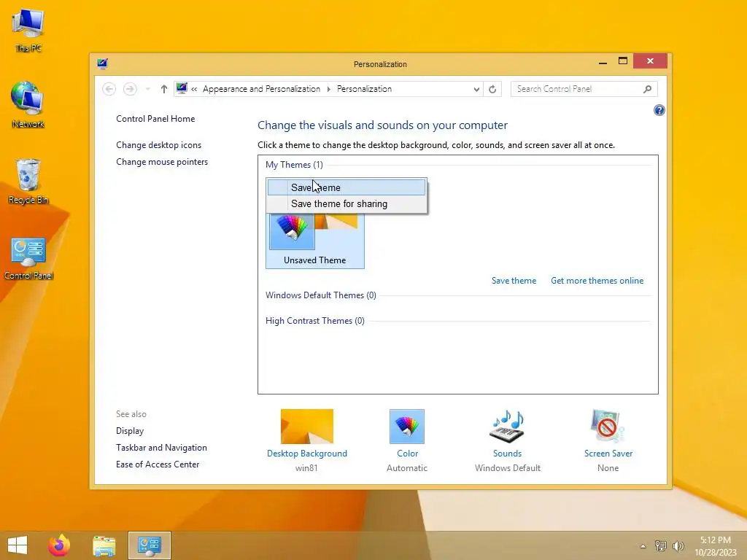
Task: Click High Contrast Themes (0) heading
Action: click(315, 321)
